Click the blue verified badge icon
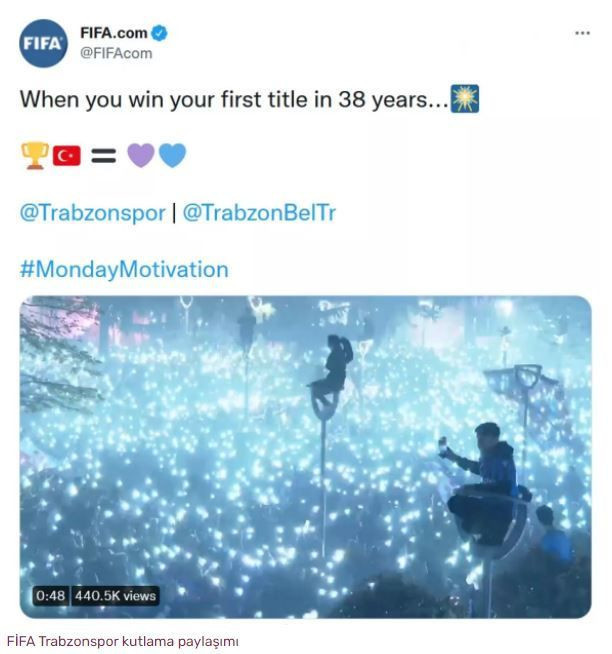Viewport: 612px width, 654px height. 159,33
